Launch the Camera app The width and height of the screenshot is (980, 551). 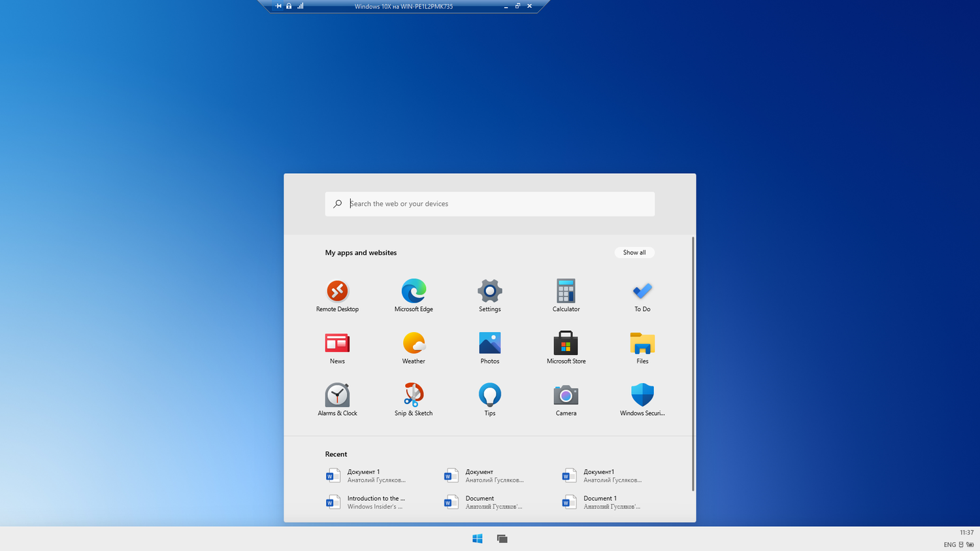[x=566, y=399]
